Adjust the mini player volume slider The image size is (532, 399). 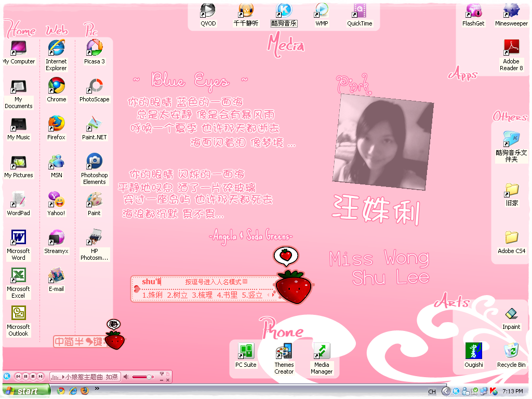(x=150, y=377)
